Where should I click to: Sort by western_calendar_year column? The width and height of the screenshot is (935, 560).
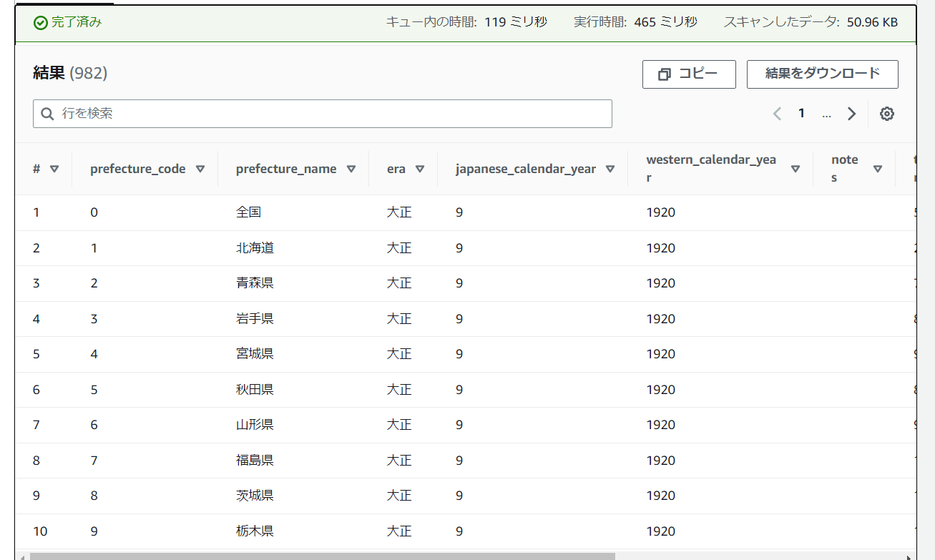[x=796, y=170]
